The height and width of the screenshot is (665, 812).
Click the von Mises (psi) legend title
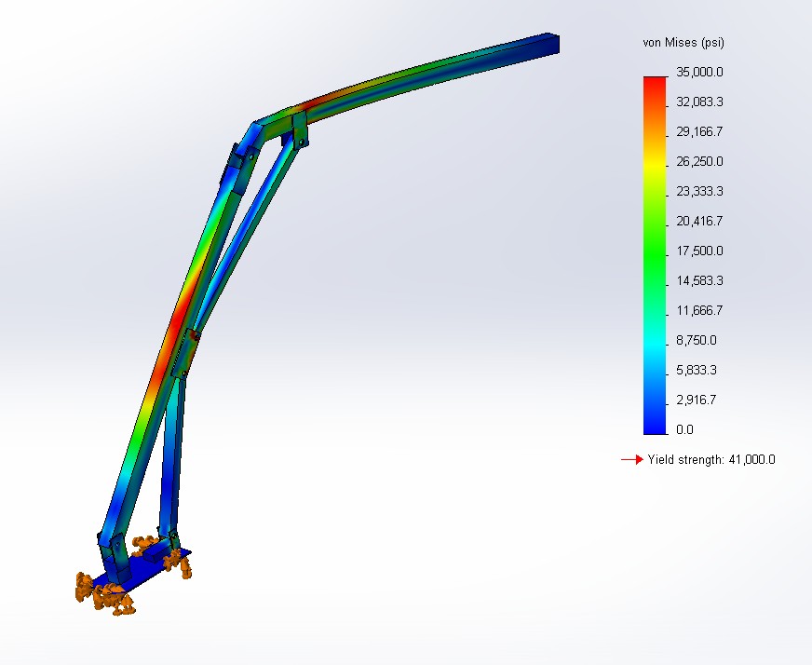click(683, 43)
